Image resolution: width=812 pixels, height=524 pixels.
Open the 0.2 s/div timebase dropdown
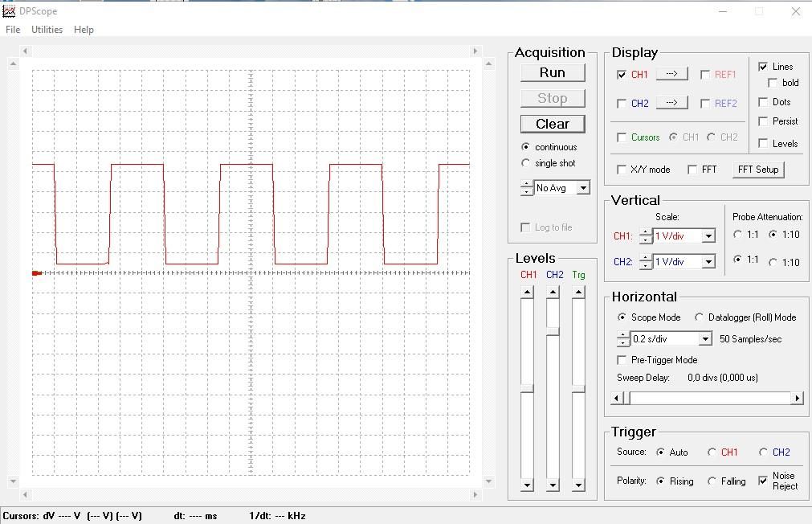(x=705, y=339)
